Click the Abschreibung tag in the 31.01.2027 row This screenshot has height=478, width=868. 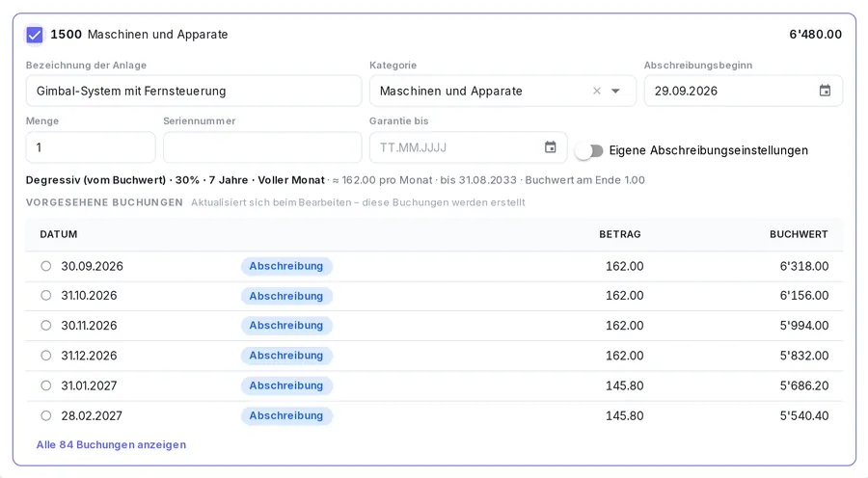coord(286,385)
